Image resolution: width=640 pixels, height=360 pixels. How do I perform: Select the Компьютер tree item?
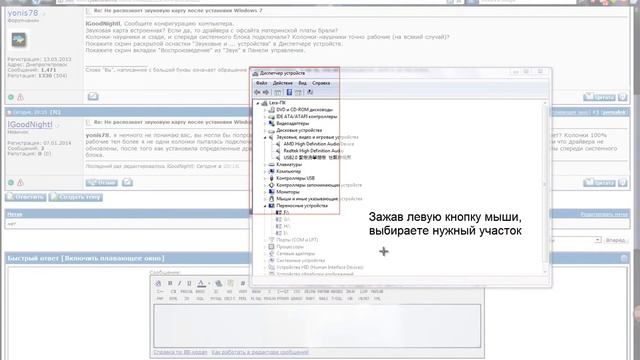[x=288, y=171]
